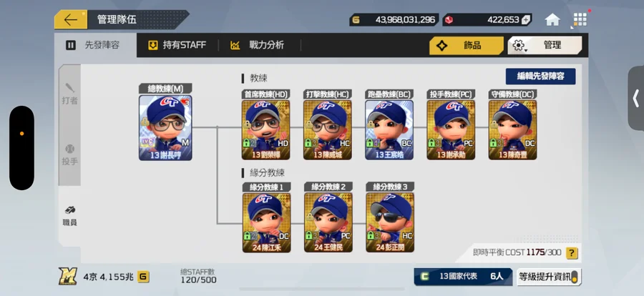644x296 pixels.
Task: Select the 投手 pitcher sidebar icon
Action: [x=70, y=155]
